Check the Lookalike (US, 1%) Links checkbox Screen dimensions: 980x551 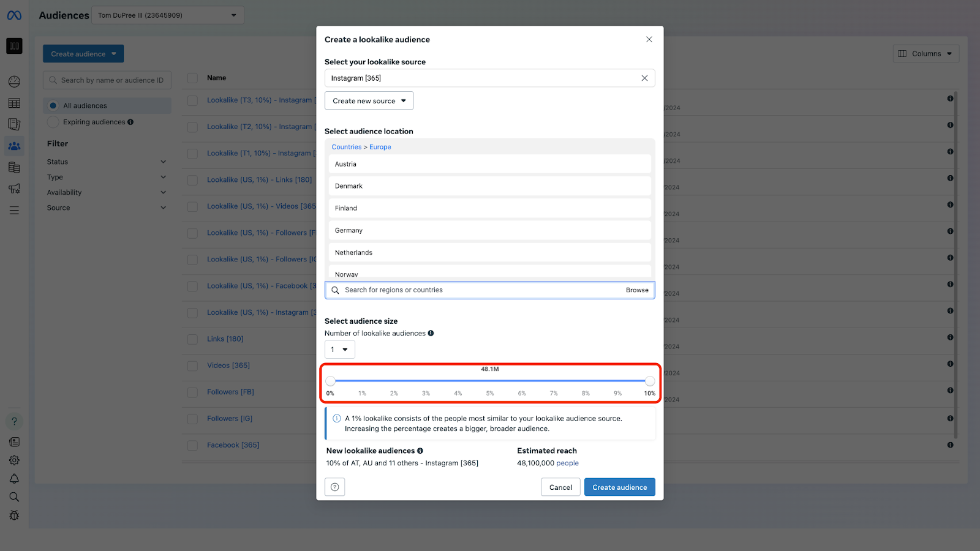tap(192, 180)
